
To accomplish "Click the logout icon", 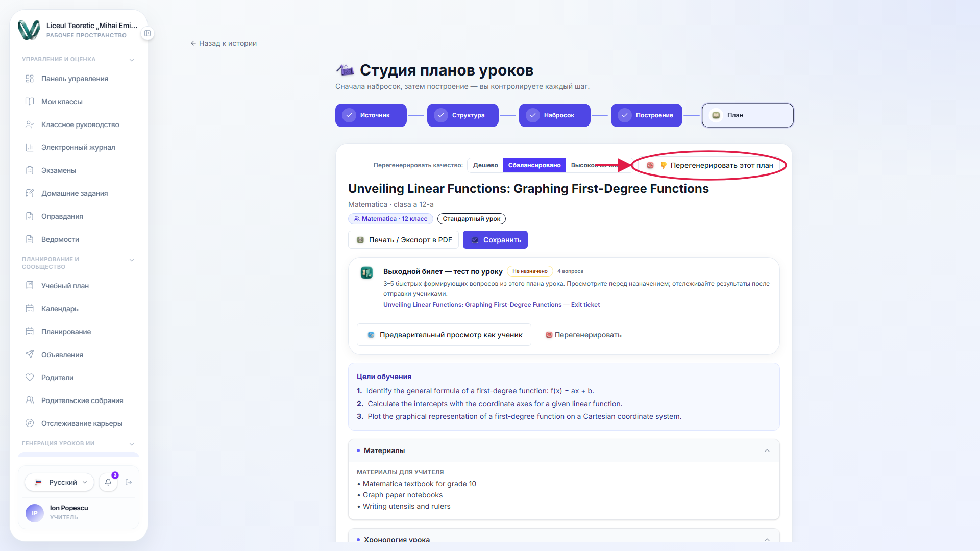I will (x=129, y=482).
